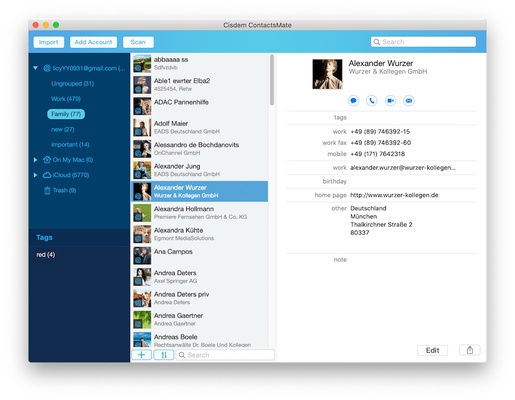Select contact Adolf Maier

(x=199, y=127)
